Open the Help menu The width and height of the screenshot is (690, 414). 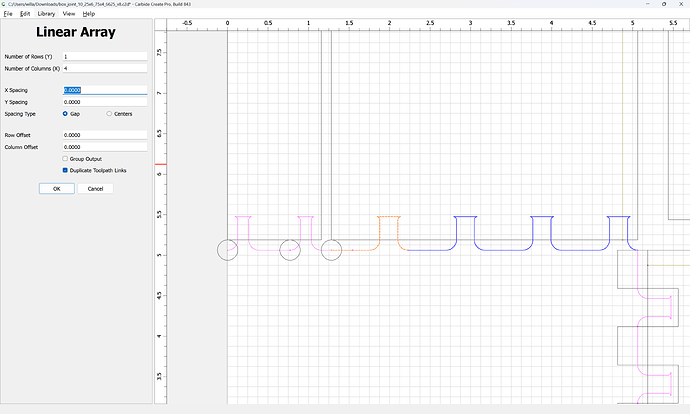(x=88, y=14)
